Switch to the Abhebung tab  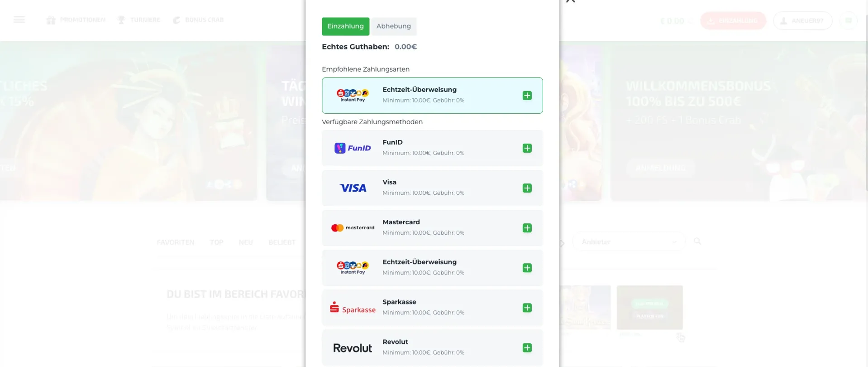coord(394,26)
